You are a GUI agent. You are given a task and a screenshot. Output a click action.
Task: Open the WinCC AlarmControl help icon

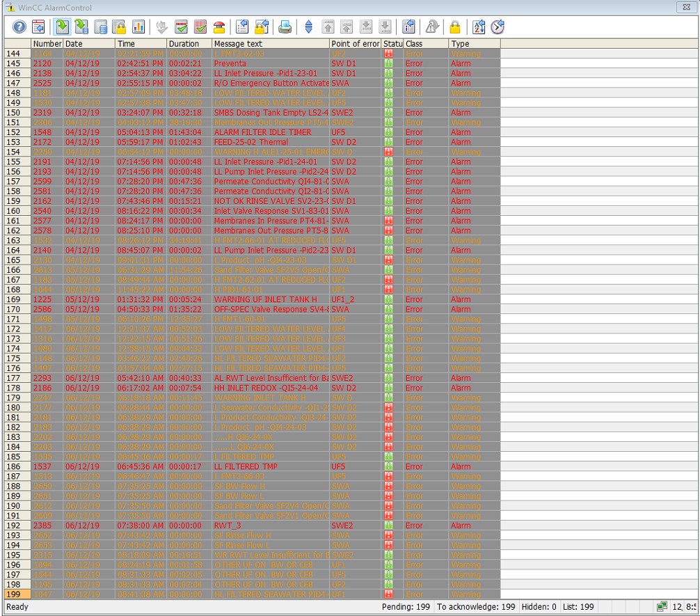tap(19, 27)
